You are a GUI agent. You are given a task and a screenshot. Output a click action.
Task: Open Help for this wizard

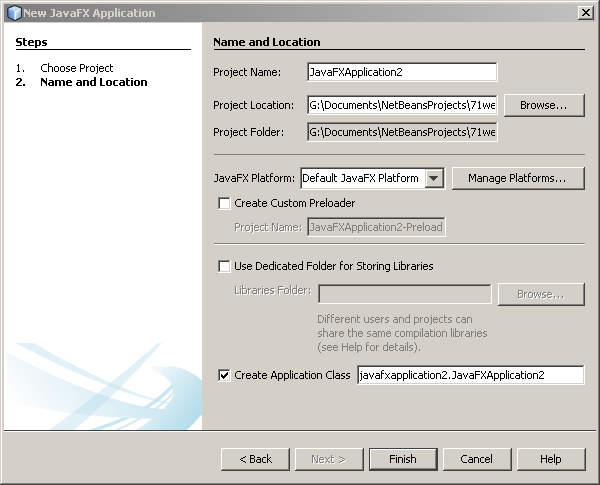[x=551, y=459]
